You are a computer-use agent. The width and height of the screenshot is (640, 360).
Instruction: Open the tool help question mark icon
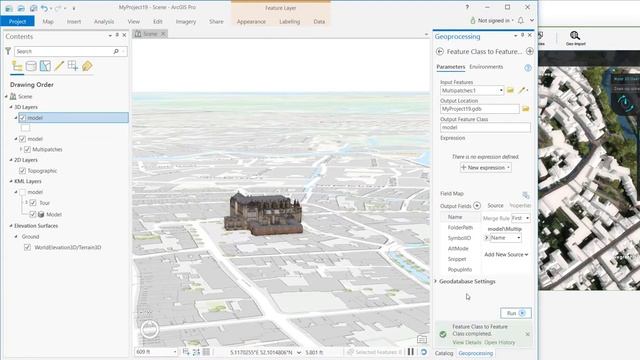click(x=528, y=68)
